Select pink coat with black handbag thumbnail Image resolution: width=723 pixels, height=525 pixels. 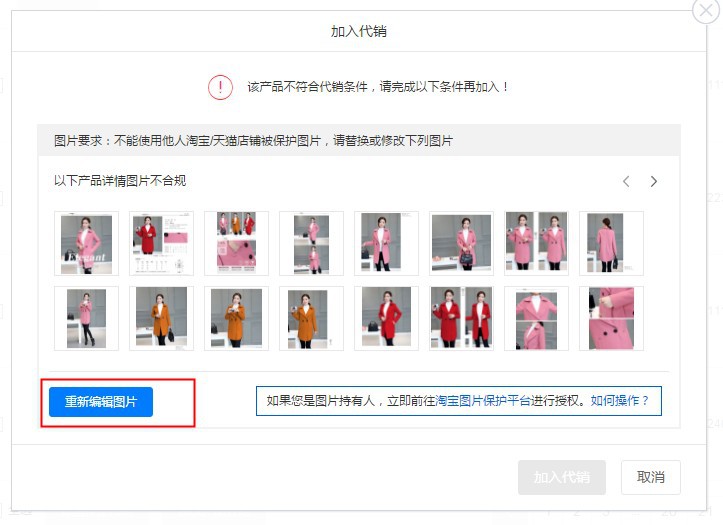pyautogui.click(x=461, y=243)
